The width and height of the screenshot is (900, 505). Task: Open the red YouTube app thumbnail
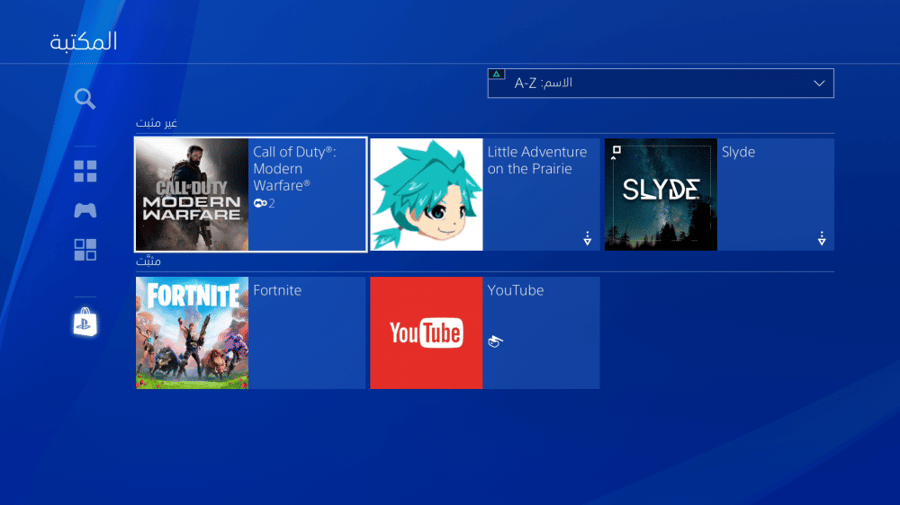pos(426,333)
